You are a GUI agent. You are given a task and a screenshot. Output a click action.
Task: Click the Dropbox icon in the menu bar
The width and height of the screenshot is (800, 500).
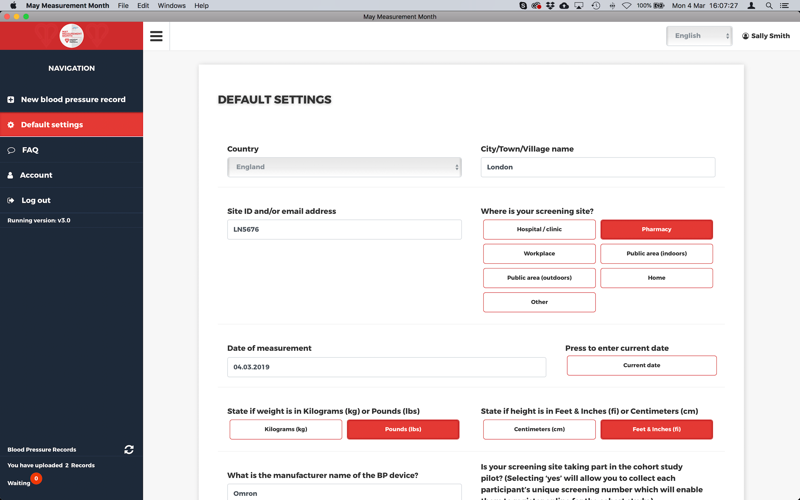(x=550, y=6)
